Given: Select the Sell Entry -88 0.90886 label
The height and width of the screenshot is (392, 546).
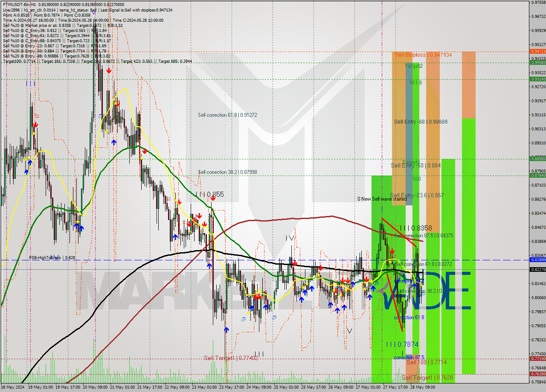Looking at the screenshot, I should coord(420,121).
